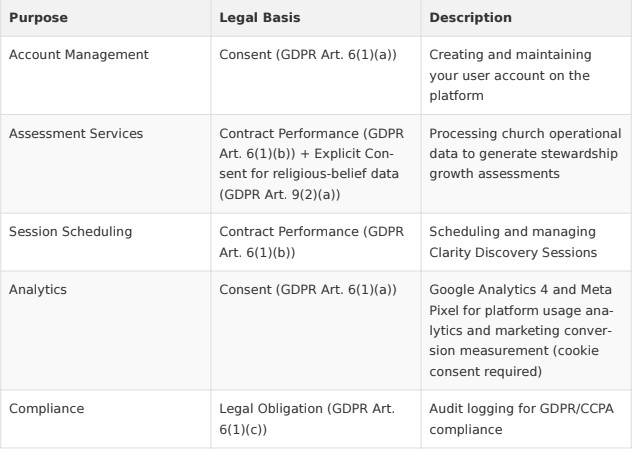Click the 'cookie consent required' text
The width and height of the screenshot is (632, 449).
pos(514,361)
